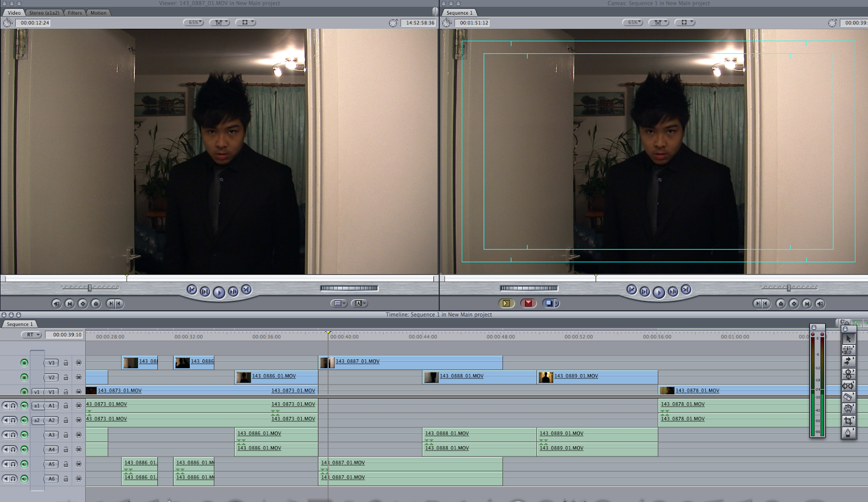The image size is (868, 502).
Task: Toggle visibility of video track V2
Action: coord(23,377)
